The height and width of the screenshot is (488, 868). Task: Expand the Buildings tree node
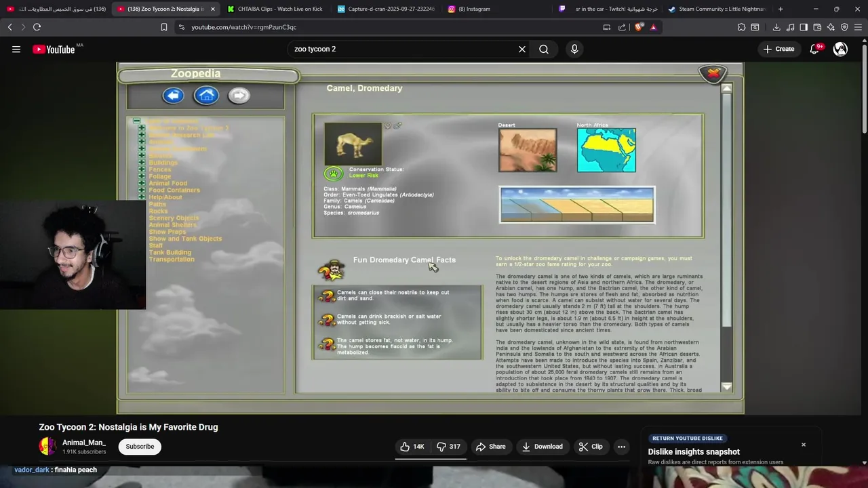pyautogui.click(x=142, y=163)
